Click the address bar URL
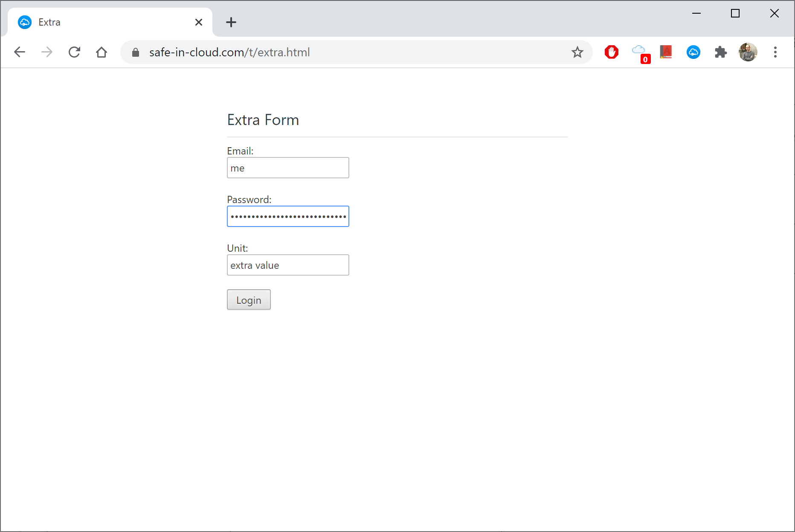 pyautogui.click(x=229, y=52)
